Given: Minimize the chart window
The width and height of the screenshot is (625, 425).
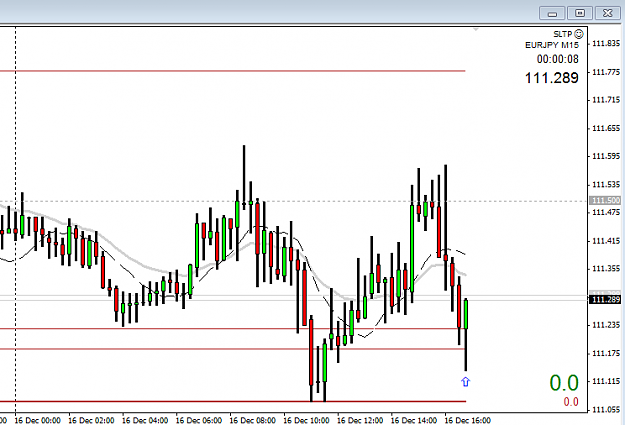Looking at the screenshot, I should click(x=552, y=13).
